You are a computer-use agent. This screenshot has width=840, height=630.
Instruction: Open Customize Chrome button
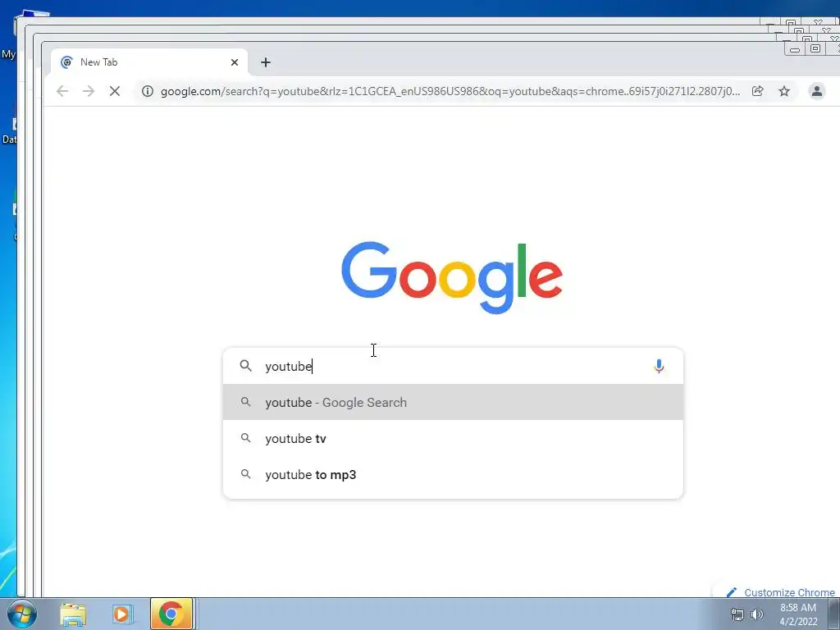pos(781,592)
